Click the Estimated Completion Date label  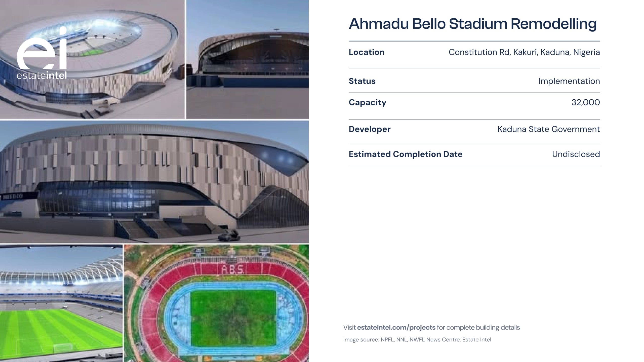406,154
